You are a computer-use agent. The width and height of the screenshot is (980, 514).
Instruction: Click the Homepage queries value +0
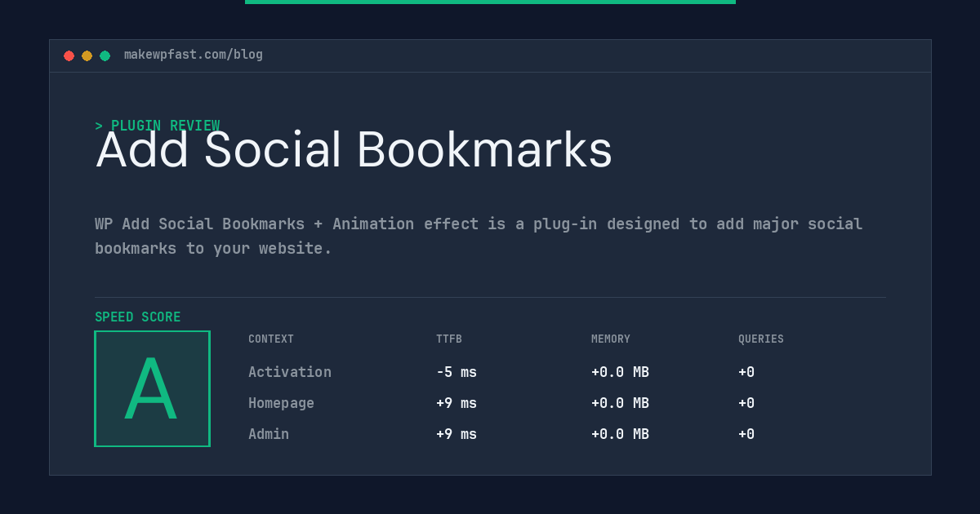pyautogui.click(x=746, y=403)
